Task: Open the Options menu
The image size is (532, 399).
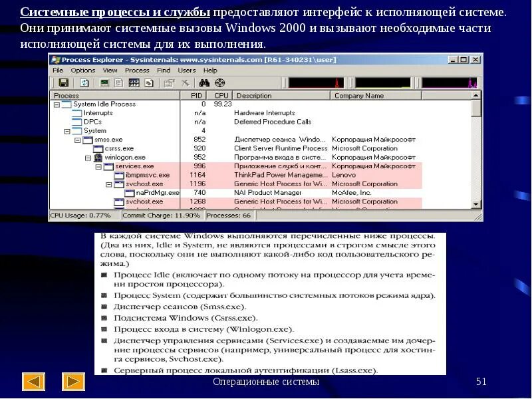Action: coord(82,70)
